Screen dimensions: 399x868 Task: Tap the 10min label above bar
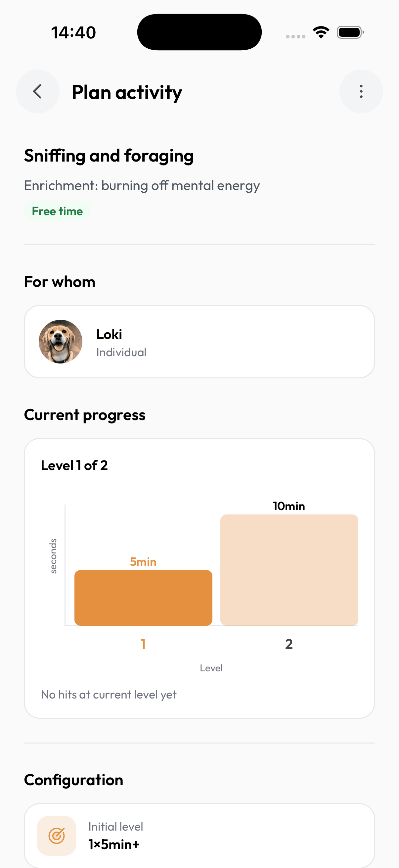pyautogui.click(x=289, y=506)
